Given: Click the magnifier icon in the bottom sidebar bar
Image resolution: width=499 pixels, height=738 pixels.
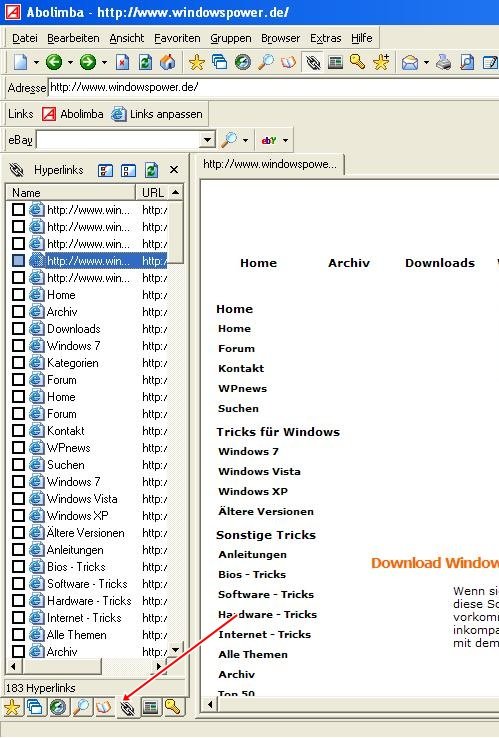Looking at the screenshot, I should (x=81, y=707).
